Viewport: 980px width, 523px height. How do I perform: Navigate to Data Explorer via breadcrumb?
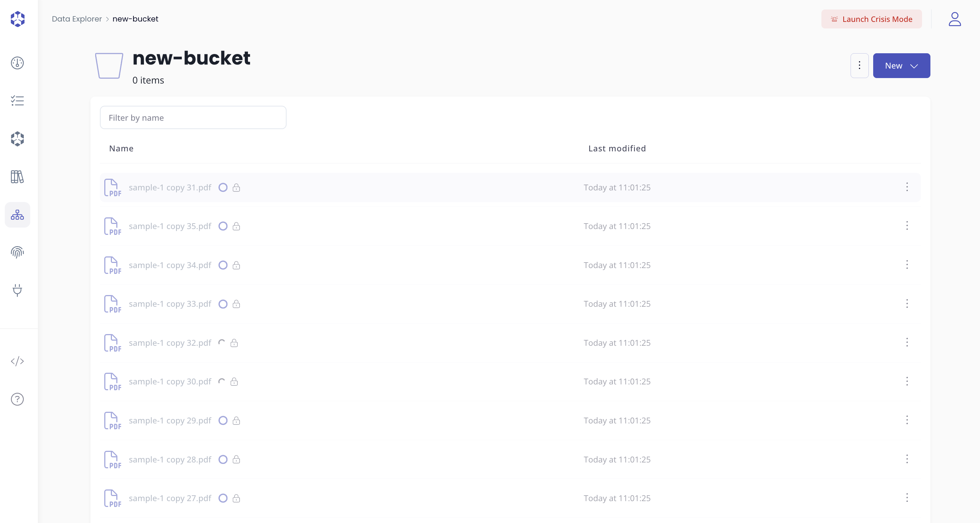[x=77, y=19]
